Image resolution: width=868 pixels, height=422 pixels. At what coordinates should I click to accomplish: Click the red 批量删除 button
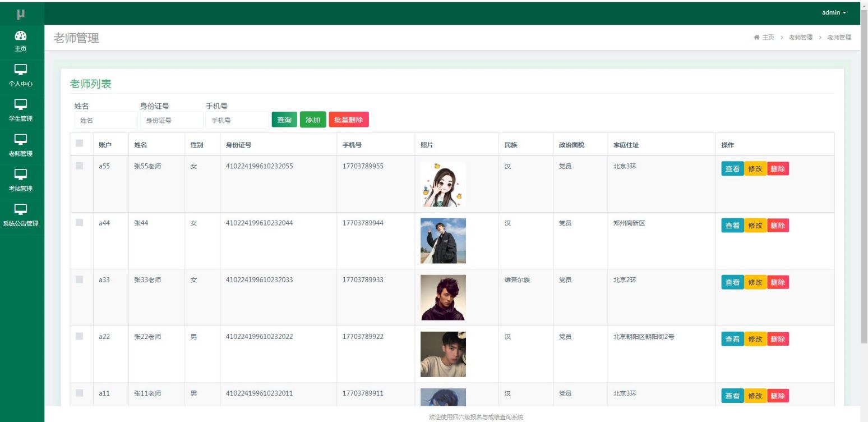tap(349, 120)
